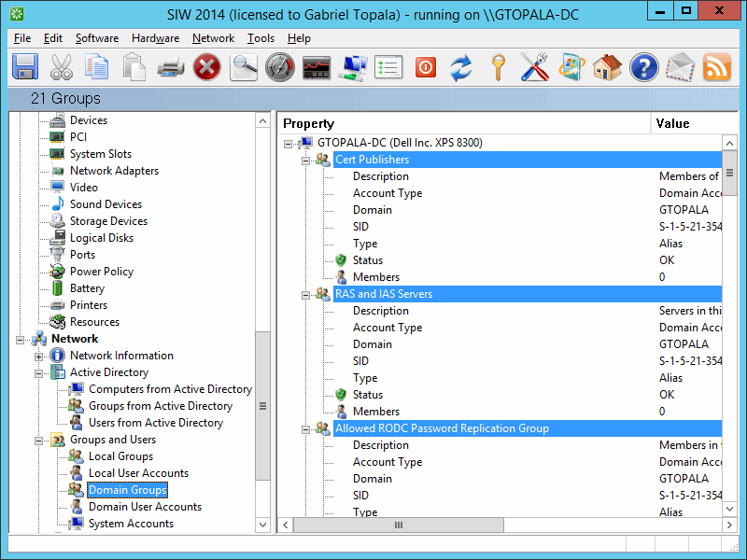Click the blue question mark help icon
The image size is (747, 560).
click(643, 66)
